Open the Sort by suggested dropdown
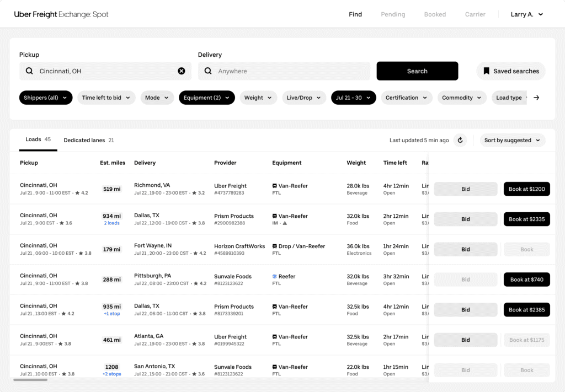The image size is (565, 392). pos(512,140)
